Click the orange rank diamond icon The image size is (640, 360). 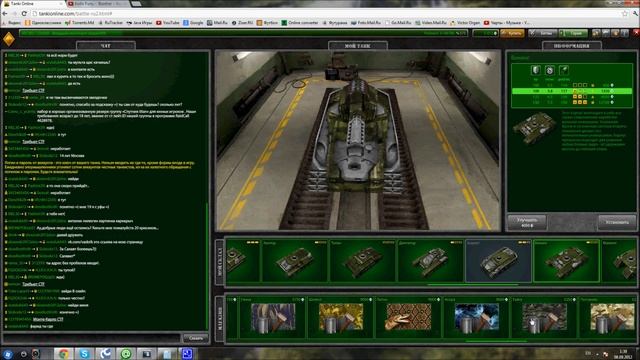[9, 39]
